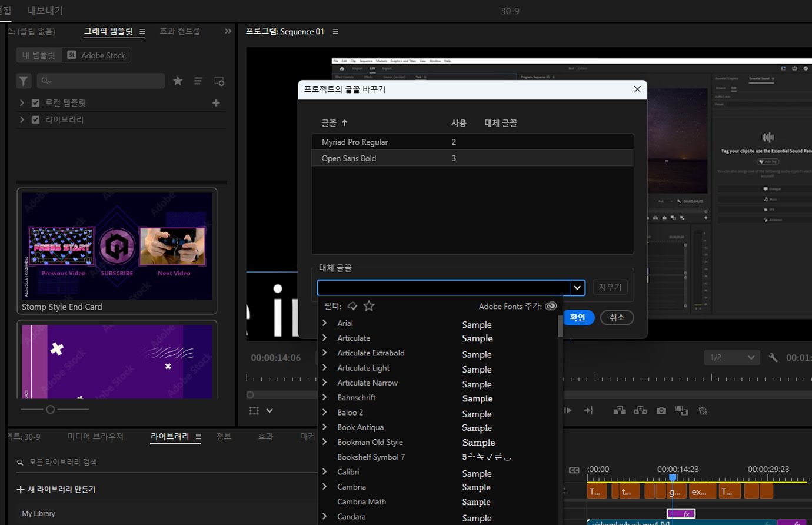The image size is (812, 525).
Task: Toggle the closed captions CC button on timeline
Action: pyautogui.click(x=574, y=470)
